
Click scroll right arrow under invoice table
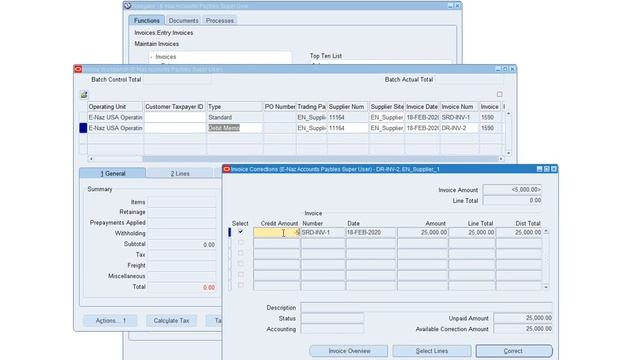coord(501,159)
